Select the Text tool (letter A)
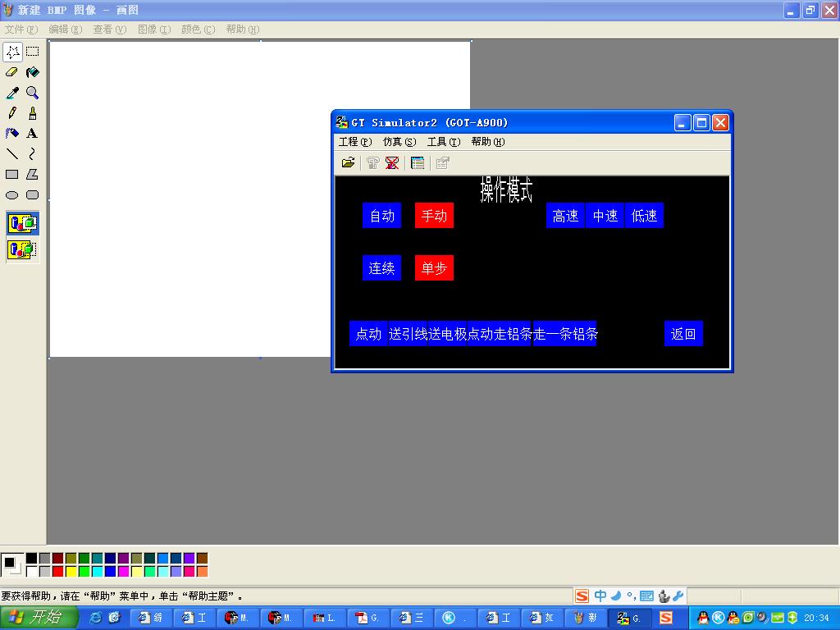 tap(32, 134)
